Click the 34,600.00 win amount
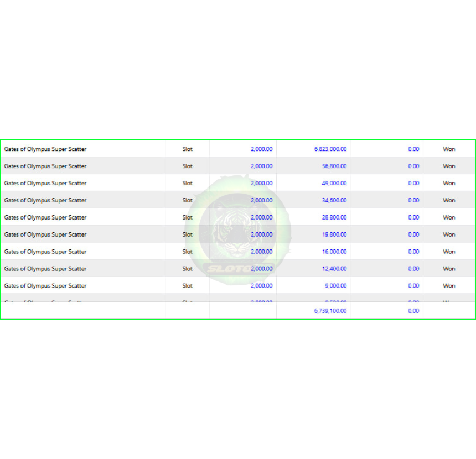 click(x=334, y=200)
